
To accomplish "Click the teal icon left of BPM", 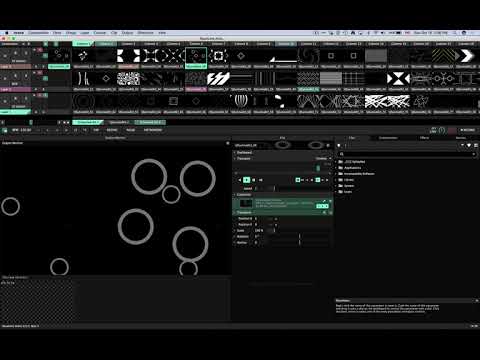I will [x=5, y=130].
